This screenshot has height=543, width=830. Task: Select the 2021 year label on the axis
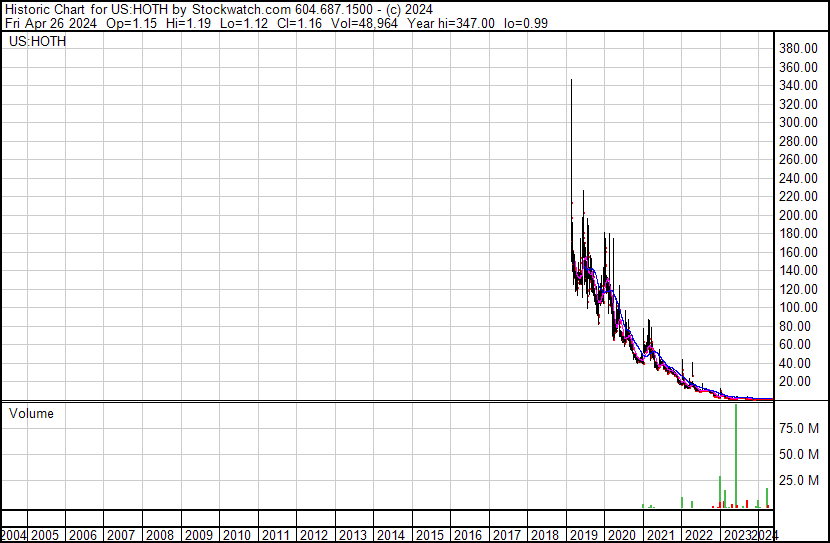(x=660, y=535)
